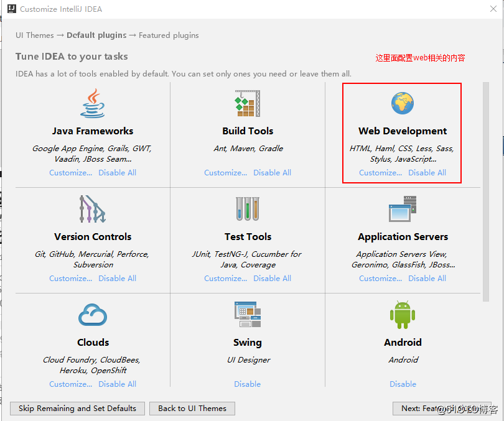Click Skip Remaining and Set Defaults button
The image size is (504, 421).
(77, 409)
